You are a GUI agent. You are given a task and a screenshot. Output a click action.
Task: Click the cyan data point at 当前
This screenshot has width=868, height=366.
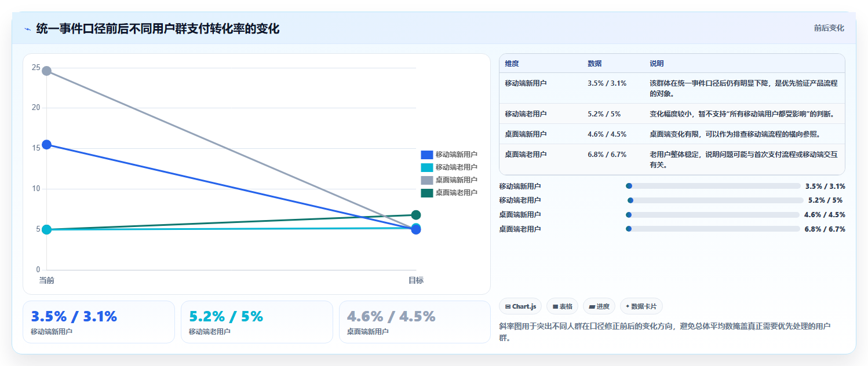(x=46, y=229)
